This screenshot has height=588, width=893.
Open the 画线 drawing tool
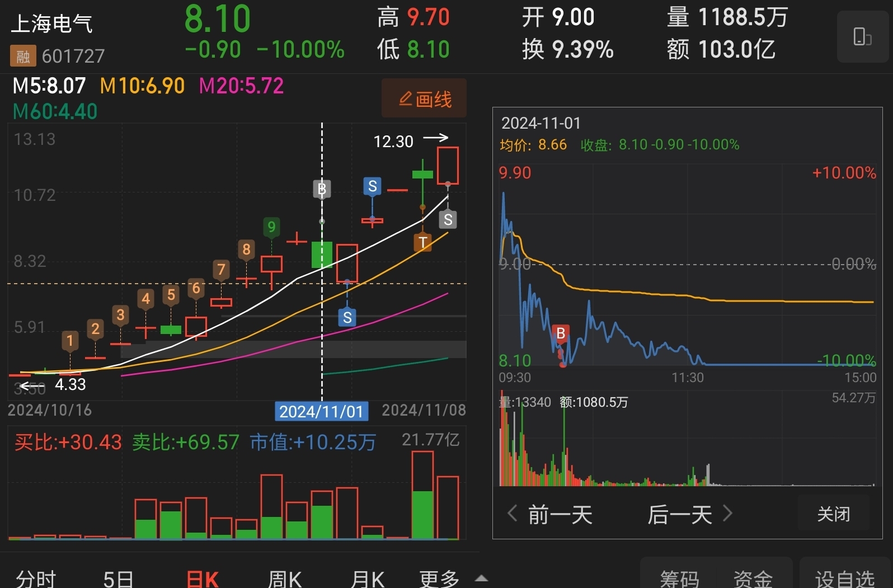pos(424,98)
